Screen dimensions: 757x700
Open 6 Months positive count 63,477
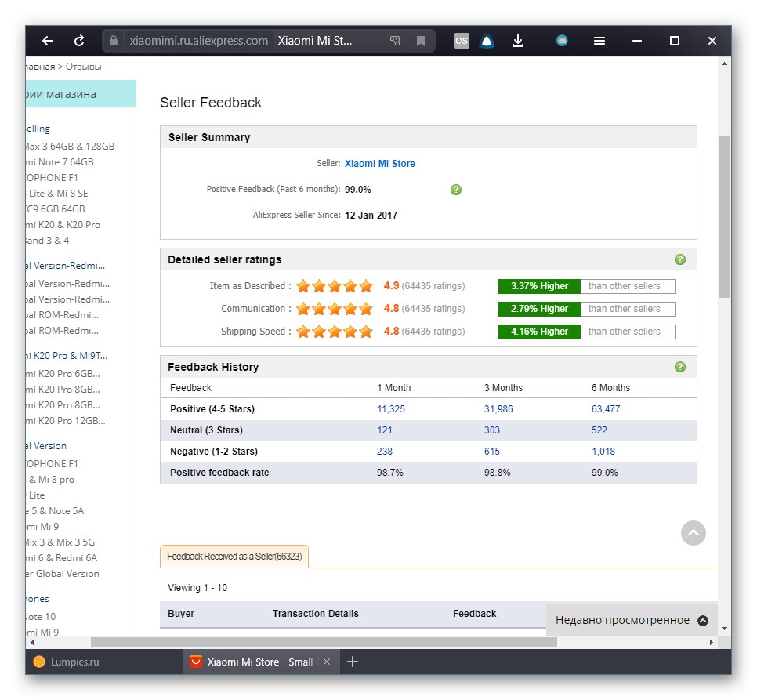coord(606,409)
